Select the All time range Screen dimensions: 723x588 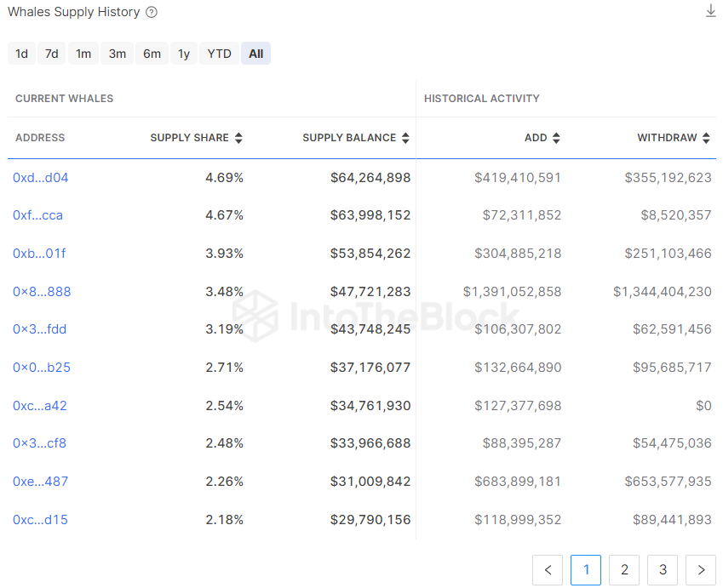click(x=255, y=54)
